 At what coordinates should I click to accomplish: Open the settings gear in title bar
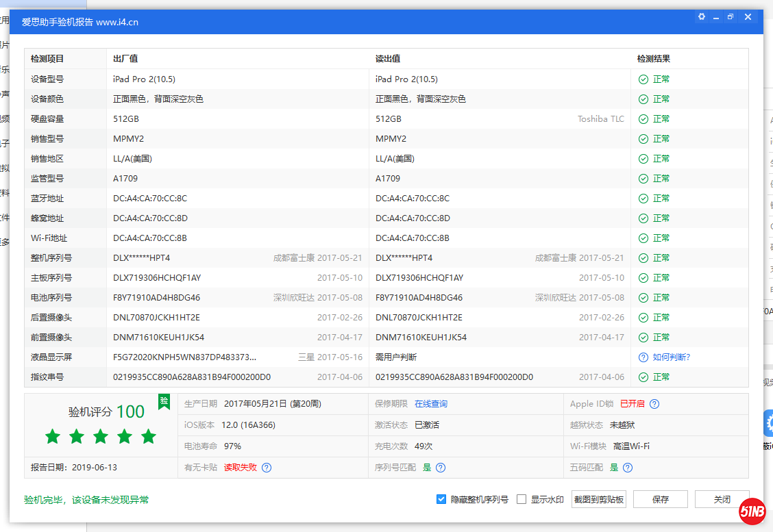tap(701, 17)
